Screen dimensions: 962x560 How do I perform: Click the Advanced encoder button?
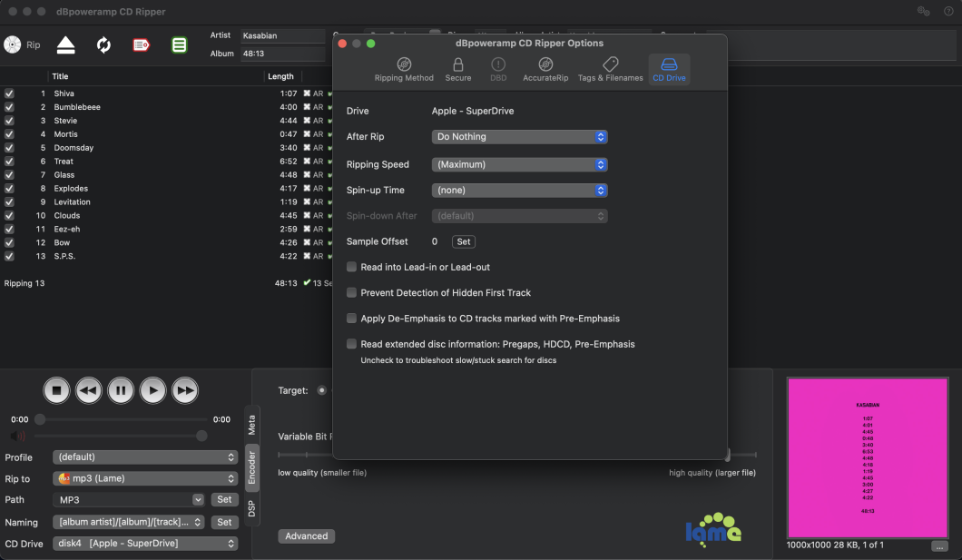click(x=306, y=536)
